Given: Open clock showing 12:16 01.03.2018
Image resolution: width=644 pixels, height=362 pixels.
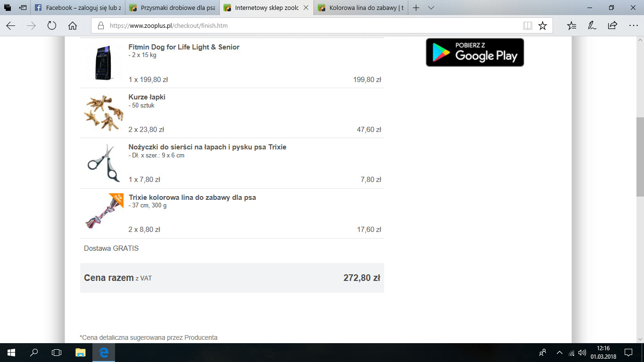Looking at the screenshot, I should [603, 353].
